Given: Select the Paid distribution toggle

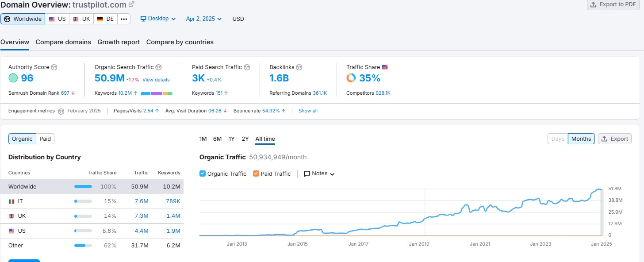Looking at the screenshot, I should pyautogui.click(x=45, y=139).
